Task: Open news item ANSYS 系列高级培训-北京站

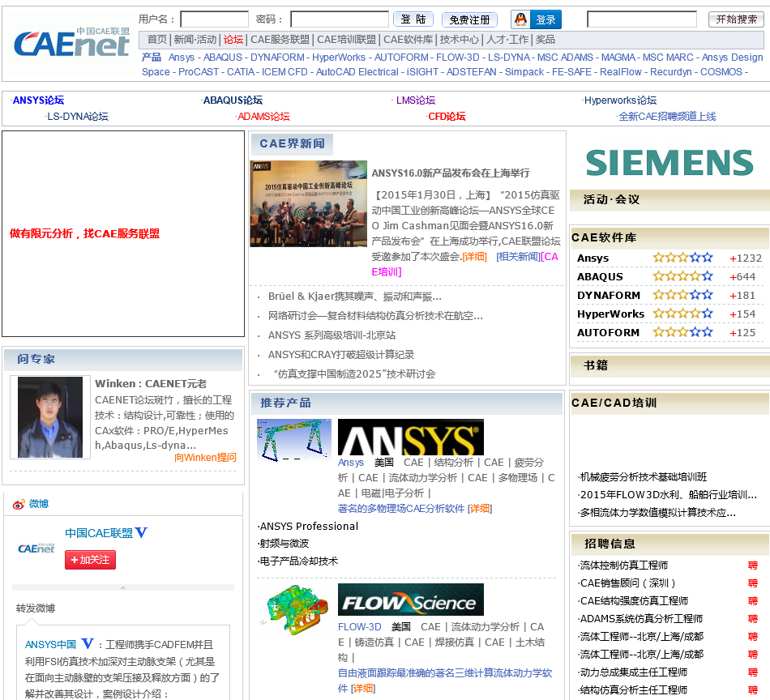Action: point(332,335)
